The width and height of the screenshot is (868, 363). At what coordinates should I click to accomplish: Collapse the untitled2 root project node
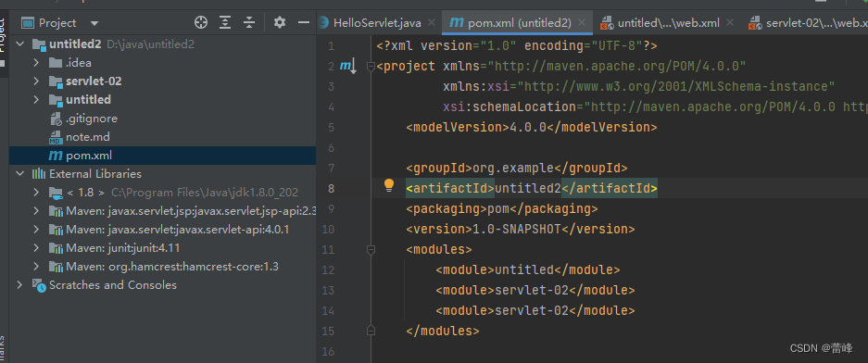[x=21, y=44]
